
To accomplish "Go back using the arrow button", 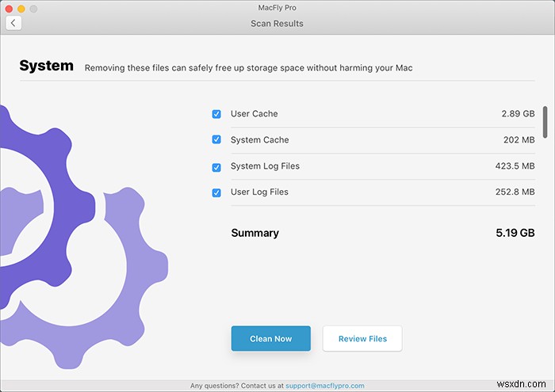I will (13, 23).
